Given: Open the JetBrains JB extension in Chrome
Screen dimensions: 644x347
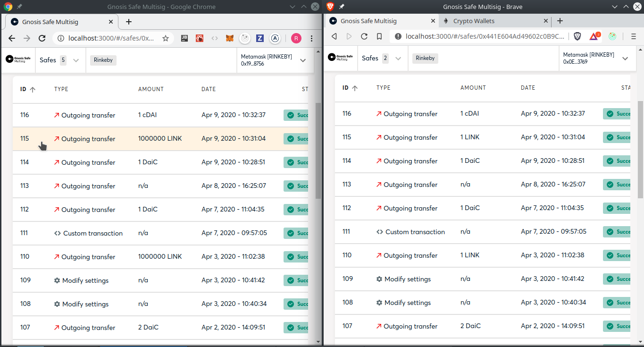Looking at the screenshot, I should [x=184, y=38].
